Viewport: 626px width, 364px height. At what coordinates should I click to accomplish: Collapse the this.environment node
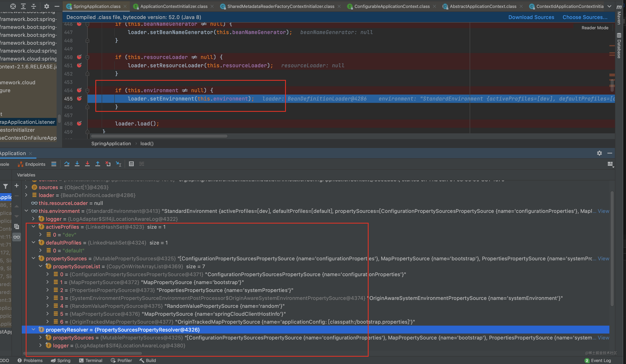pyautogui.click(x=26, y=211)
